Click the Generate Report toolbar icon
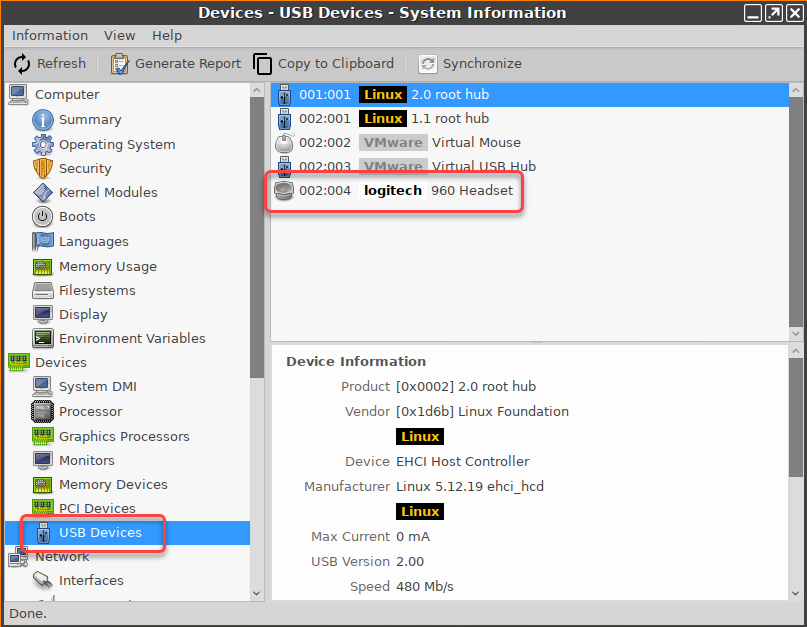The image size is (807, 627). tap(120, 63)
